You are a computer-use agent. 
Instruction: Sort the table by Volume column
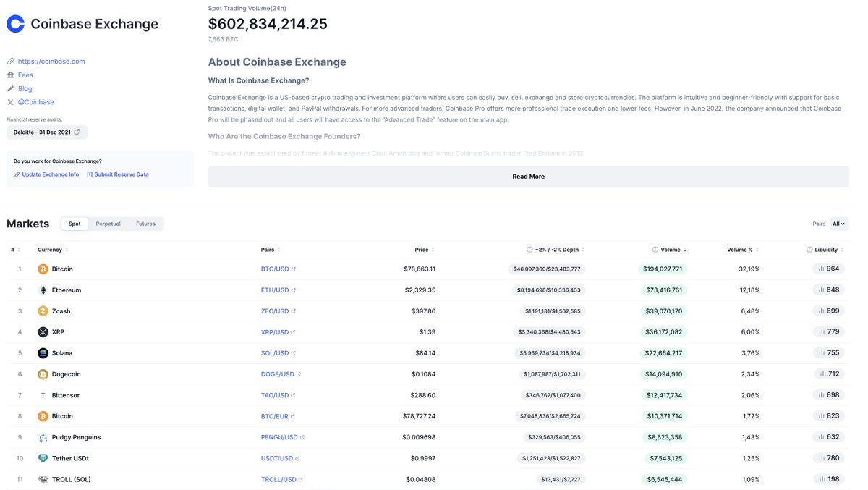point(674,250)
